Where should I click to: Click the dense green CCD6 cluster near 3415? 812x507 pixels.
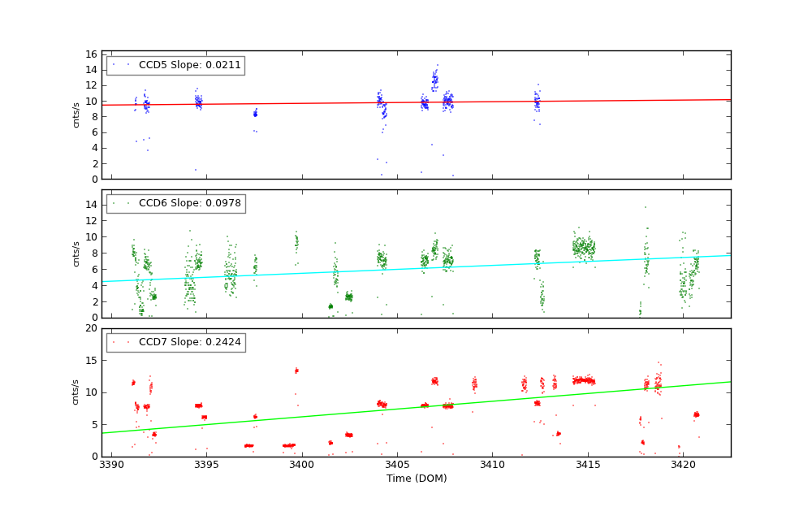583,246
